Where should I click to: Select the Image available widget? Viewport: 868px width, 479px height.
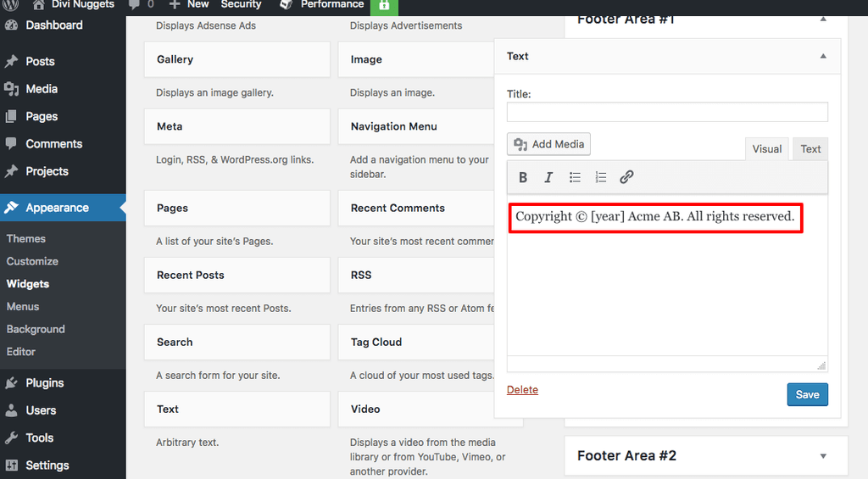coord(416,59)
